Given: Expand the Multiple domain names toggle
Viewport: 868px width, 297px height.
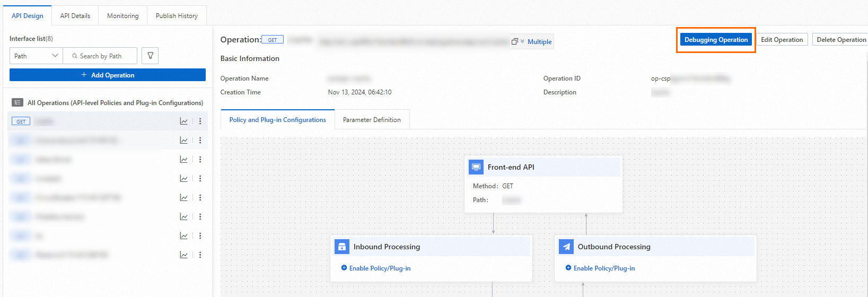Looking at the screenshot, I should click(536, 42).
